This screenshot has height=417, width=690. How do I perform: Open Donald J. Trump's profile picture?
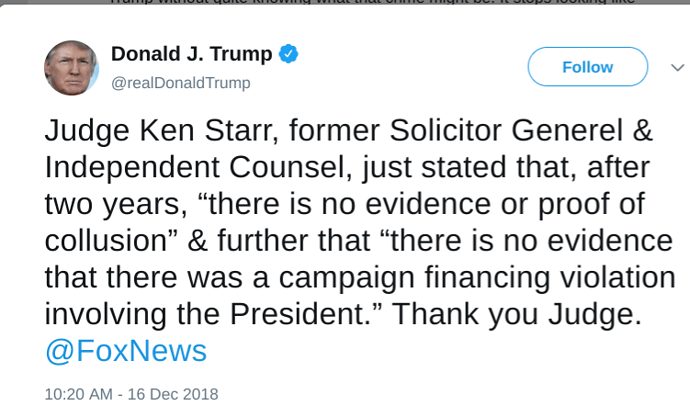(71, 67)
